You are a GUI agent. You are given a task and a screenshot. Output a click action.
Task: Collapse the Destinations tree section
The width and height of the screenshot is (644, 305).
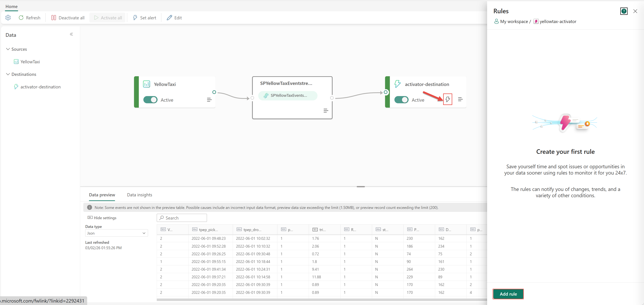click(8, 74)
